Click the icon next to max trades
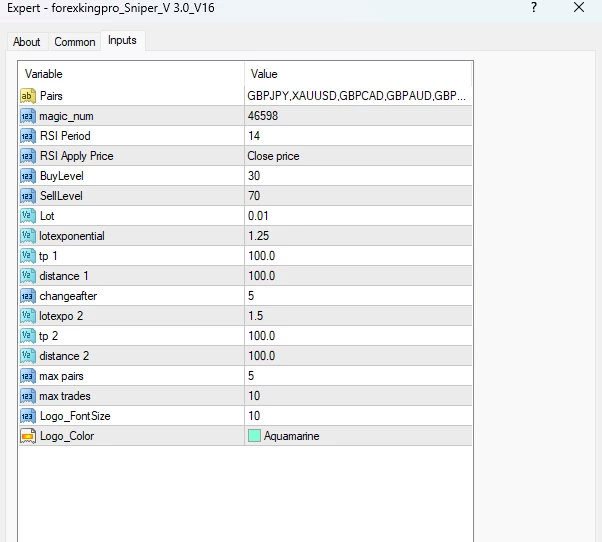602x542 pixels. [x=28, y=396]
